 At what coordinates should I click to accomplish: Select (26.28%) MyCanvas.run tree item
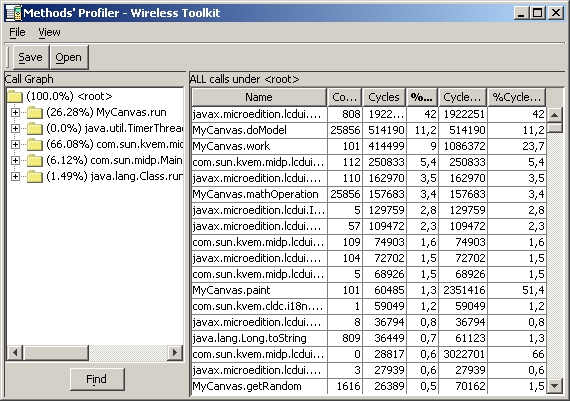107,112
